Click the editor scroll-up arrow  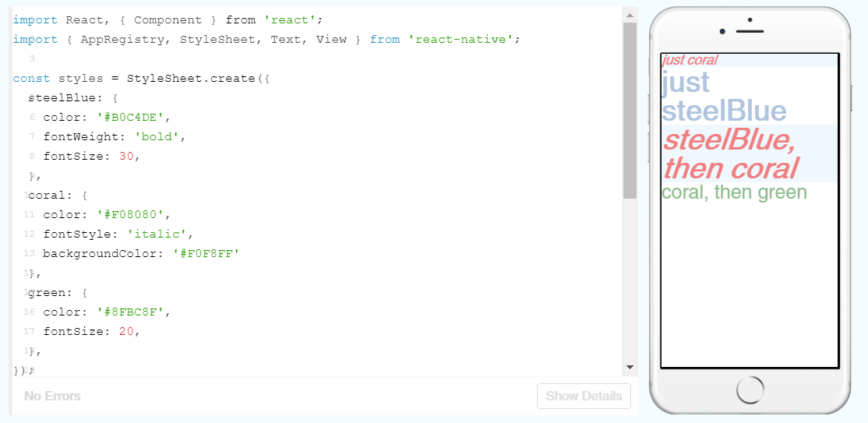pyautogui.click(x=630, y=13)
